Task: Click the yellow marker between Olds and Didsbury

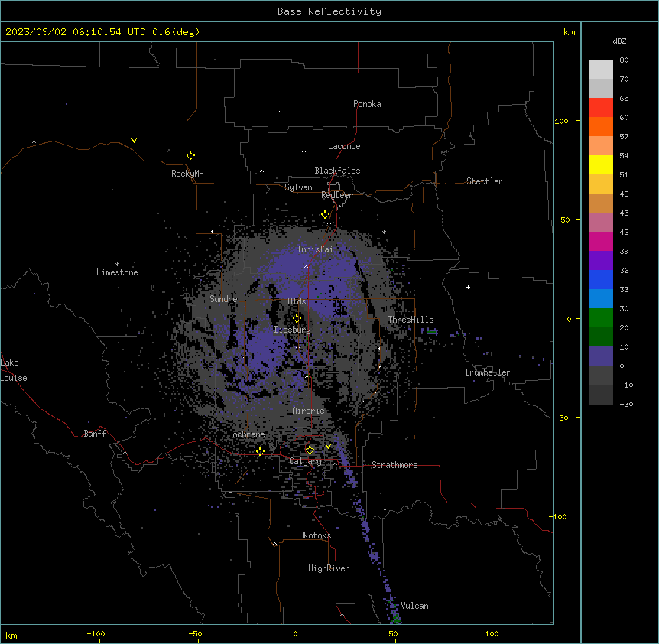Action: (x=297, y=319)
